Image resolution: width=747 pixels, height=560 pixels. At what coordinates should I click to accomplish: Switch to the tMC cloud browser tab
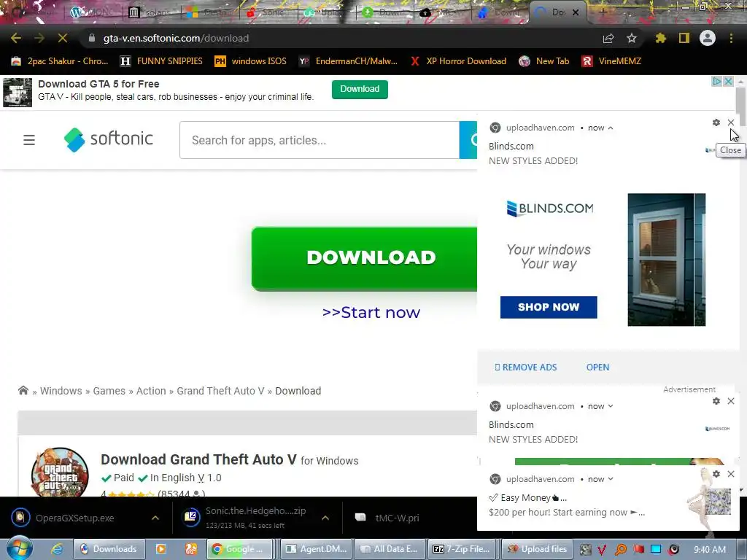[441, 12]
